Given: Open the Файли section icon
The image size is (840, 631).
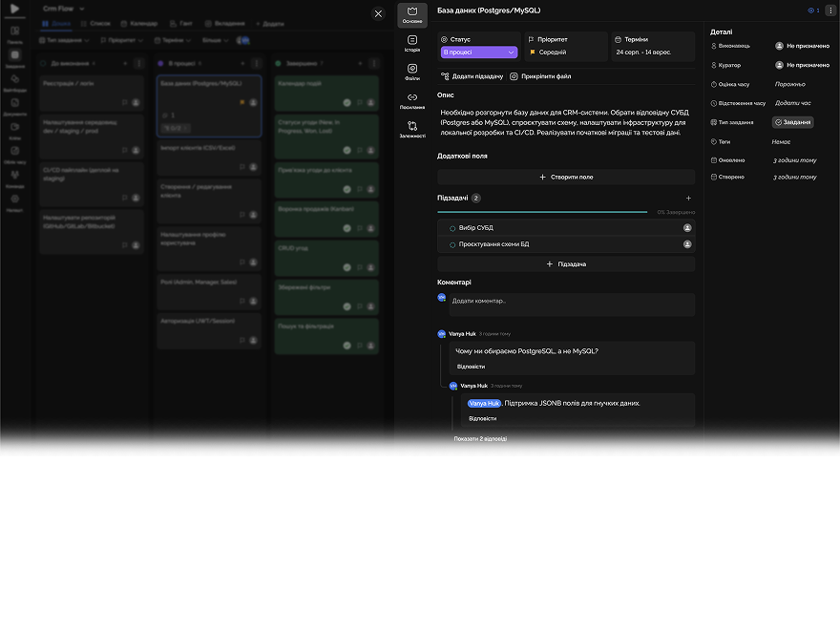Looking at the screenshot, I should (x=412, y=72).
